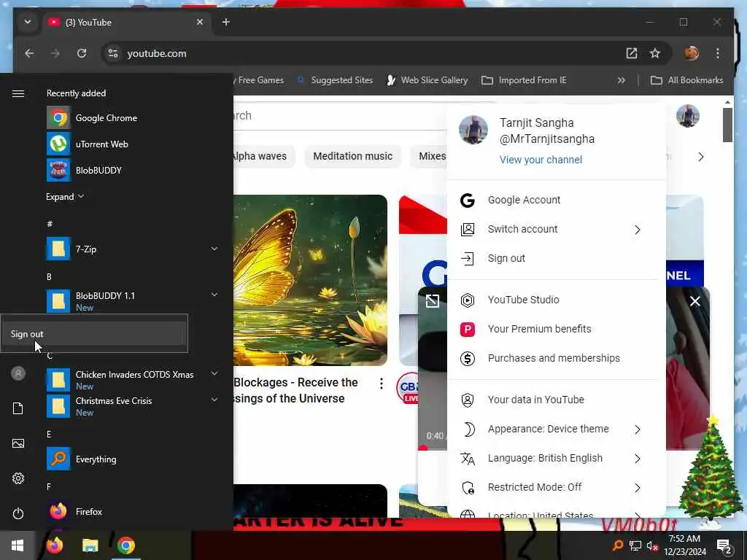
Task: Open the All Bookmarks folder
Action: [x=686, y=80]
